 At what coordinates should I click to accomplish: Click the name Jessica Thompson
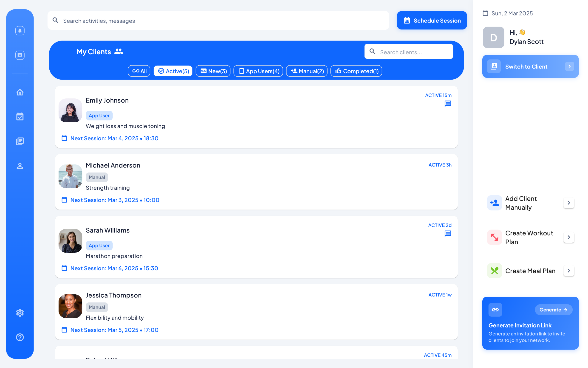114,295
